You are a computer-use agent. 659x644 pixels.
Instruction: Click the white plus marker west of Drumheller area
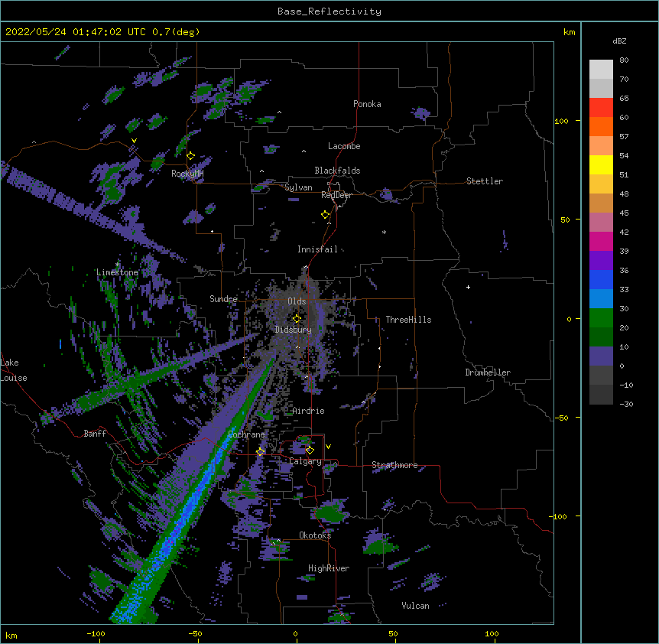pyautogui.click(x=468, y=287)
